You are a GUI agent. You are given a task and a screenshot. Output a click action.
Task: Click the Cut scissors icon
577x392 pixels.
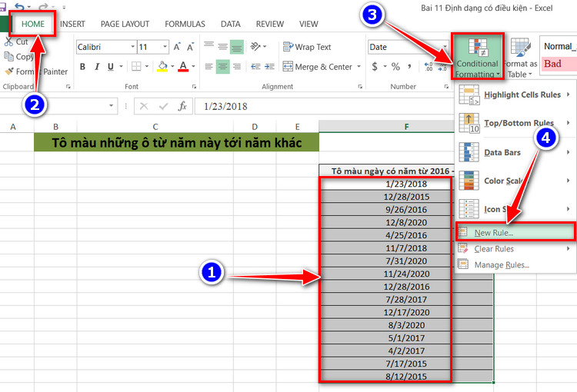[x=8, y=42]
